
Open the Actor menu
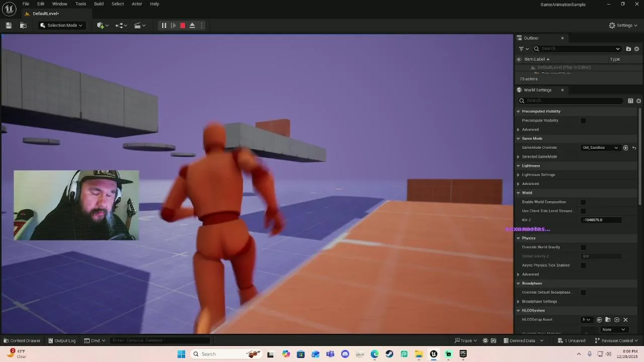point(137,4)
